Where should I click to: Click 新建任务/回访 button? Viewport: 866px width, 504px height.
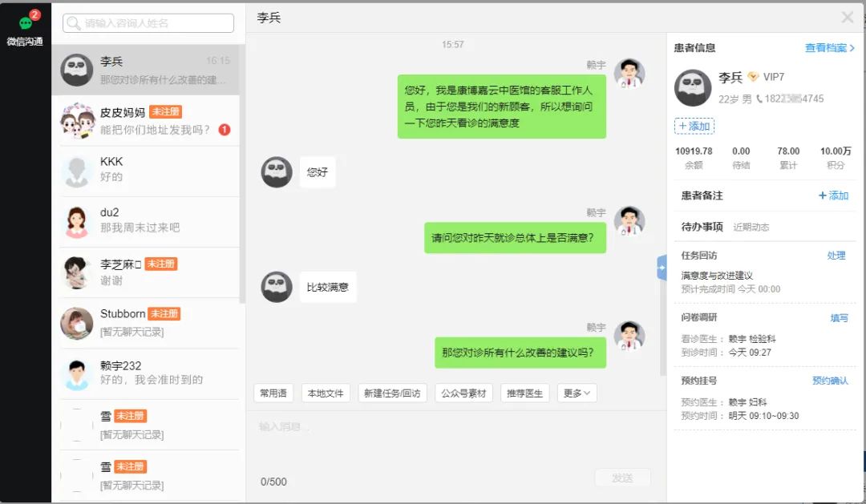tap(392, 393)
